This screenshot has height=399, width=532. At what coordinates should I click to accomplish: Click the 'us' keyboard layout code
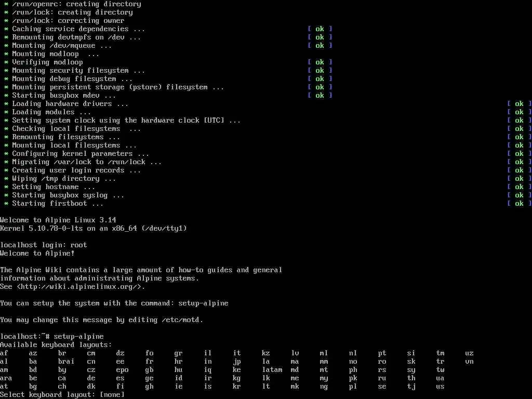pos(440,387)
